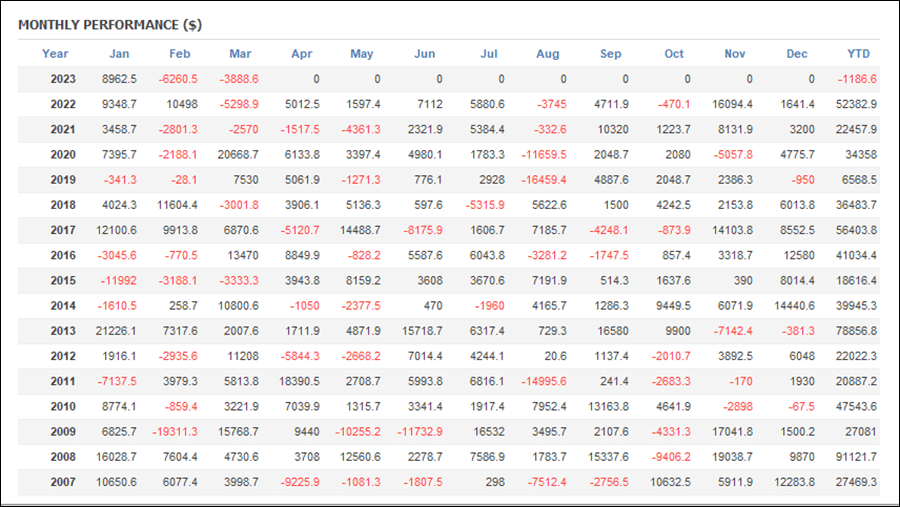The width and height of the screenshot is (900, 507).
Task: Select the 2015 Jan loss -11992
Action: coord(119,280)
